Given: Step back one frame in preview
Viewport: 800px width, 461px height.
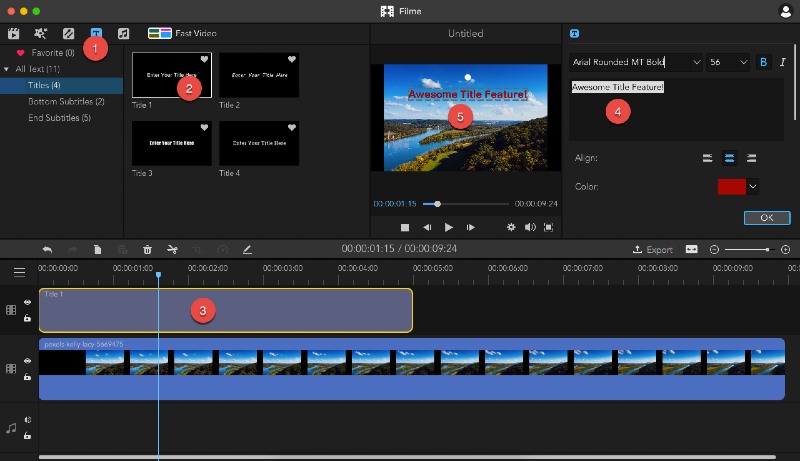Looking at the screenshot, I should tap(427, 227).
